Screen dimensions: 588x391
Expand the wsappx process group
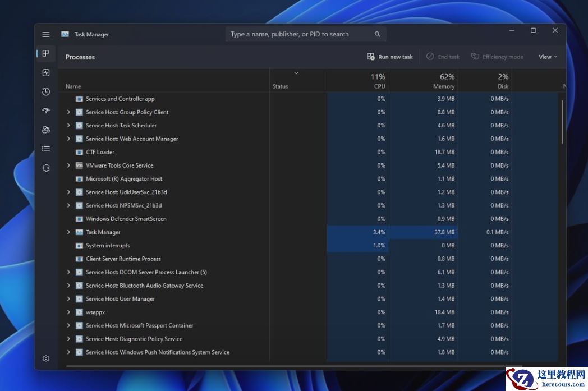(68, 312)
